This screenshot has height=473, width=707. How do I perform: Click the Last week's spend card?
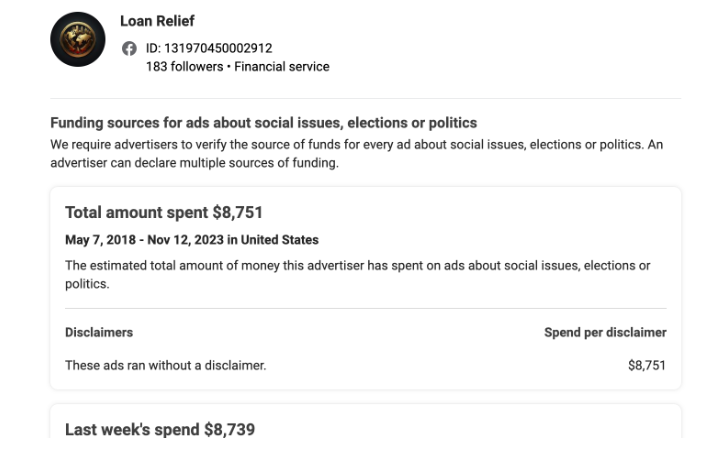tap(366, 421)
